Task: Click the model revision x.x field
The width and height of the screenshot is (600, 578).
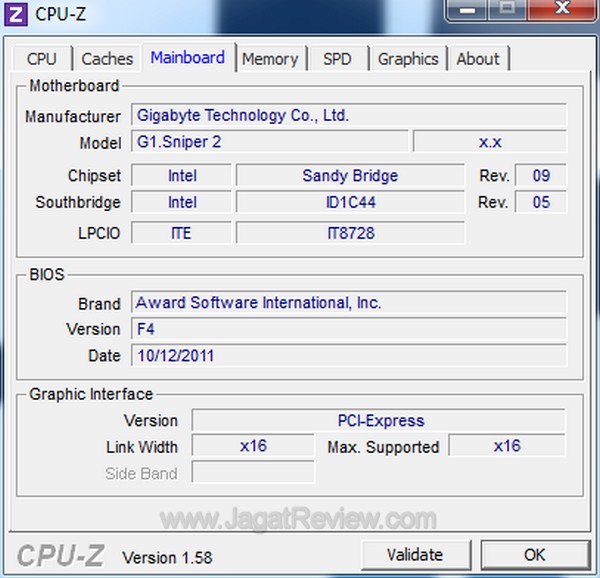Action: [490, 142]
